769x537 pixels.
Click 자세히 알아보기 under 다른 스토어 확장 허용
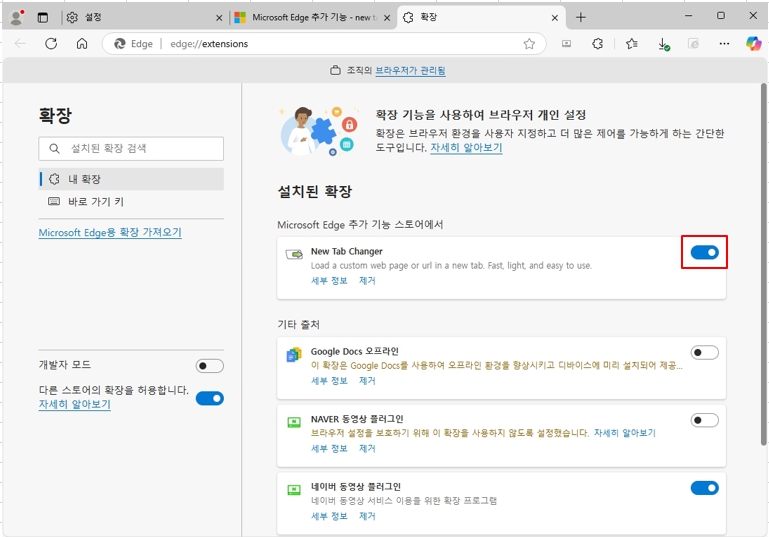[x=75, y=404]
